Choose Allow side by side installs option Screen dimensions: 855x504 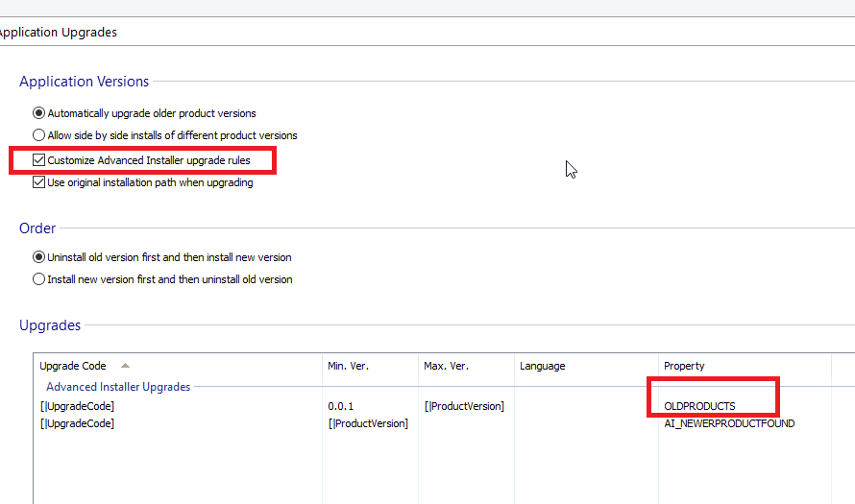(x=39, y=135)
